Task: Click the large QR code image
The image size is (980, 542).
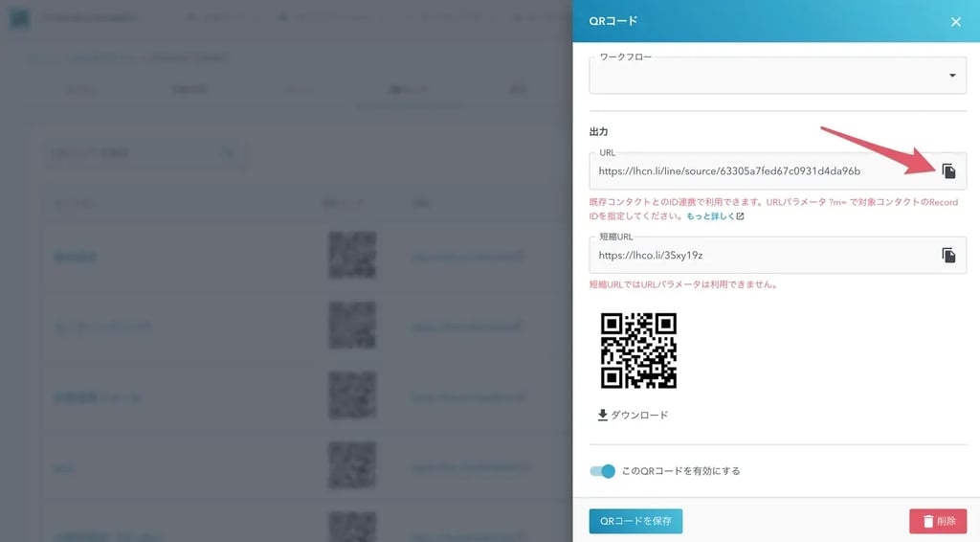Action: coord(638,350)
